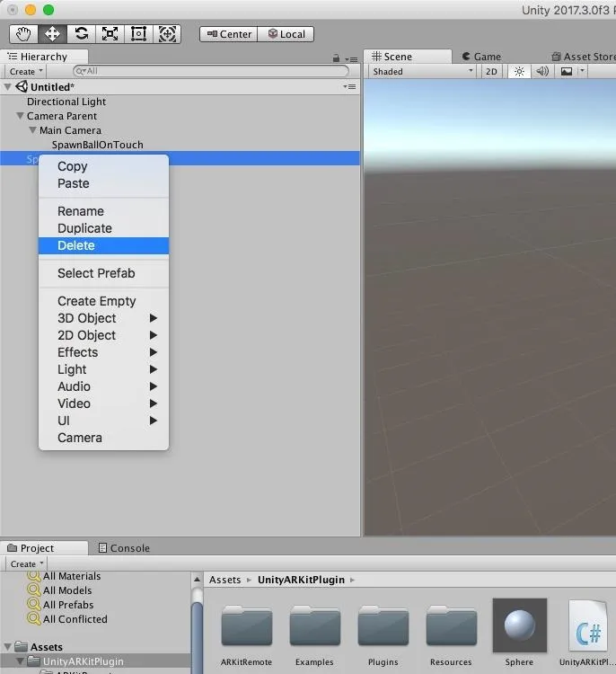Click Assets in the breadcrumb path
This screenshot has width=616, height=674.
coord(224,580)
